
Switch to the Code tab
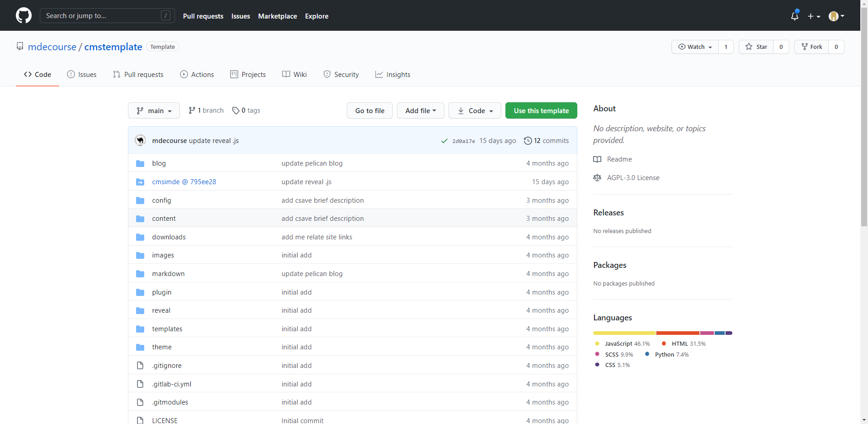pyautogui.click(x=38, y=75)
